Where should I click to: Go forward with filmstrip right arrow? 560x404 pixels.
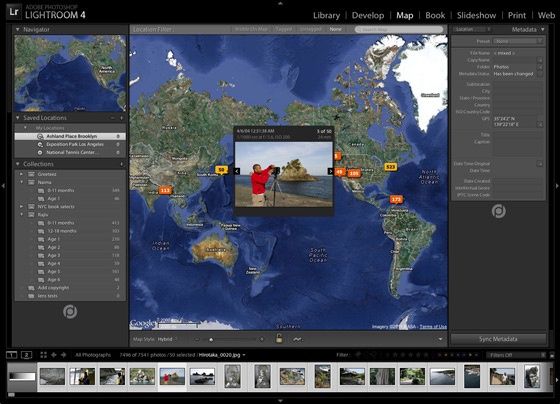coord(64,355)
